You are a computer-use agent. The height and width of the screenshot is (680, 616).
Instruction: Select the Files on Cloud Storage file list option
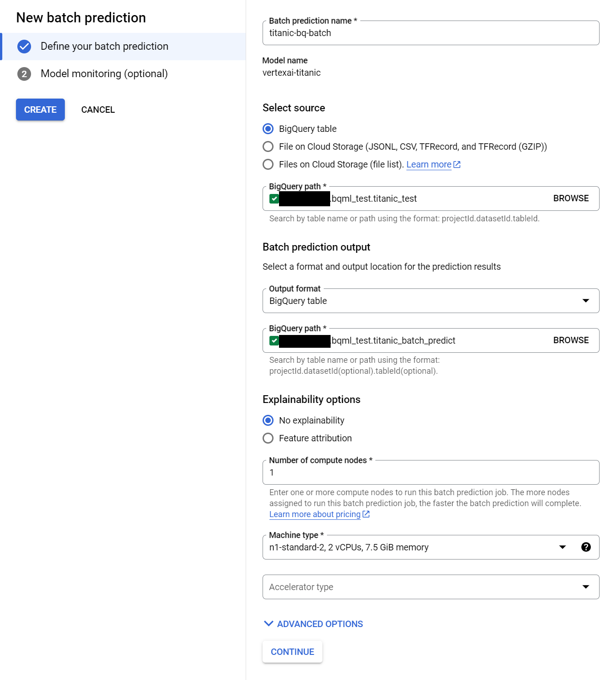pos(268,164)
